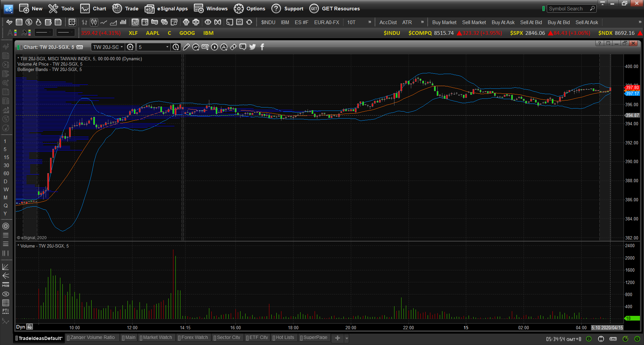Click Sell Market button
The height and width of the screenshot is (345, 644).
(x=474, y=22)
